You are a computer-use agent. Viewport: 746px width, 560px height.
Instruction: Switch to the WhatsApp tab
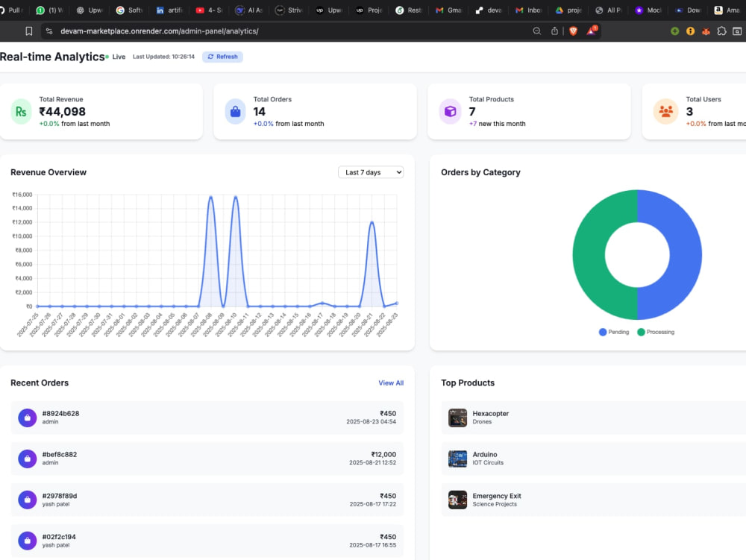point(49,10)
